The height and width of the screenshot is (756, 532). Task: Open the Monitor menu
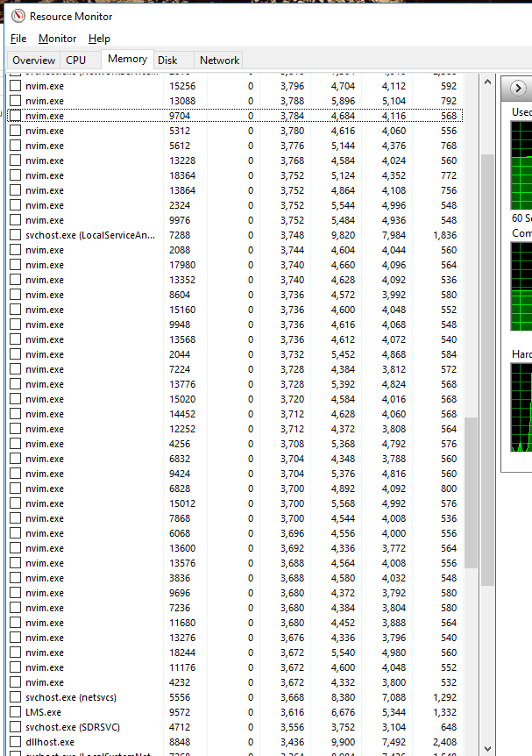pos(57,39)
